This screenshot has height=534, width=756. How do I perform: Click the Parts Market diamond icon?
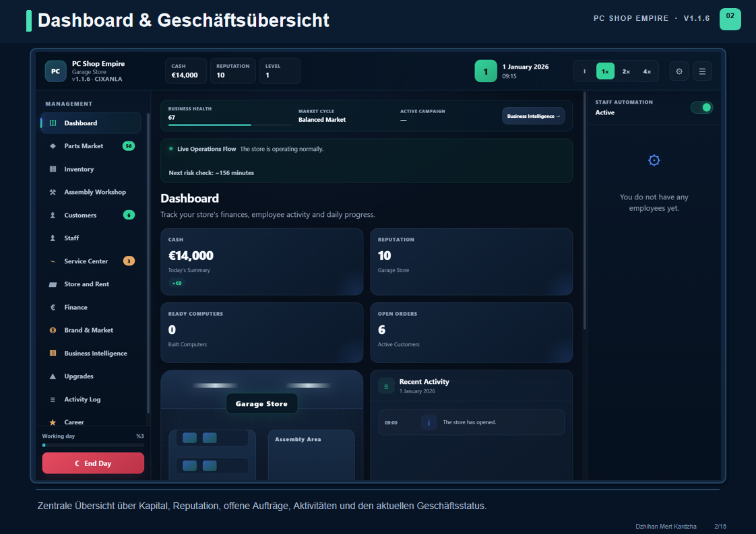pos(53,146)
